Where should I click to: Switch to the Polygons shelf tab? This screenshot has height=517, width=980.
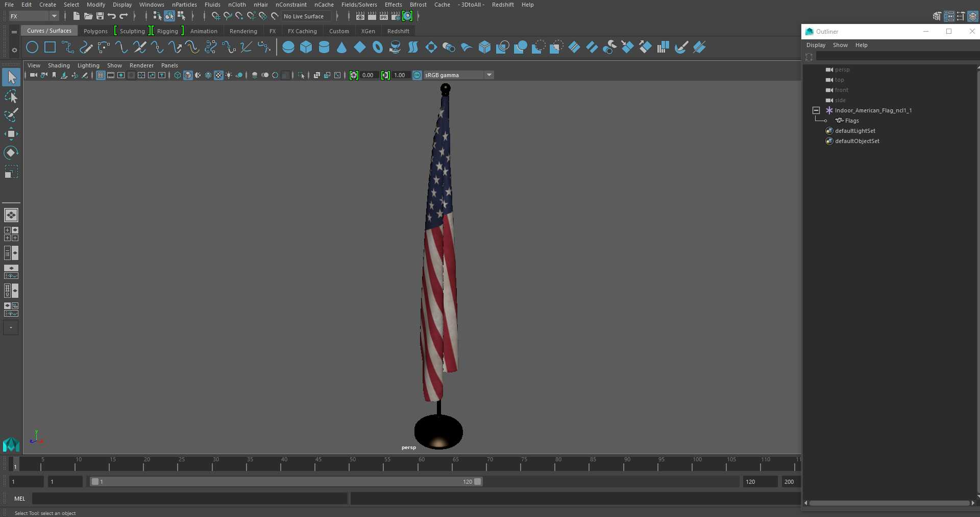95,31
